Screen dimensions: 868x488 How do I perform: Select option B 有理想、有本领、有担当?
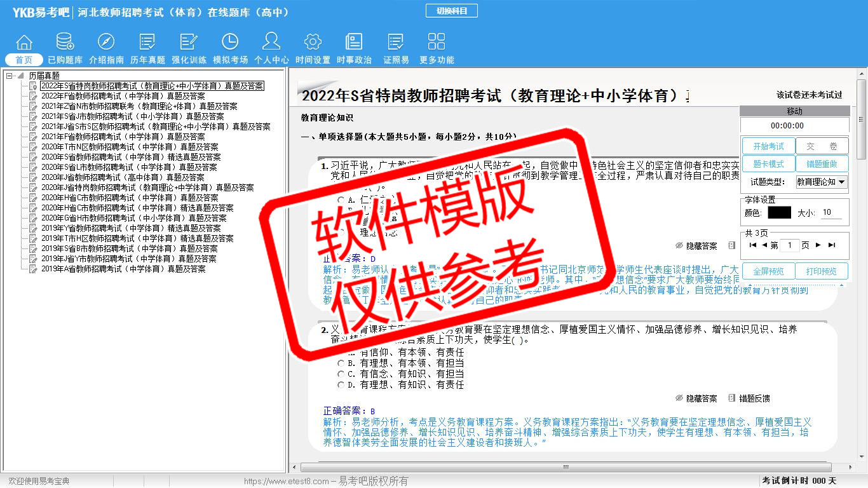341,363
